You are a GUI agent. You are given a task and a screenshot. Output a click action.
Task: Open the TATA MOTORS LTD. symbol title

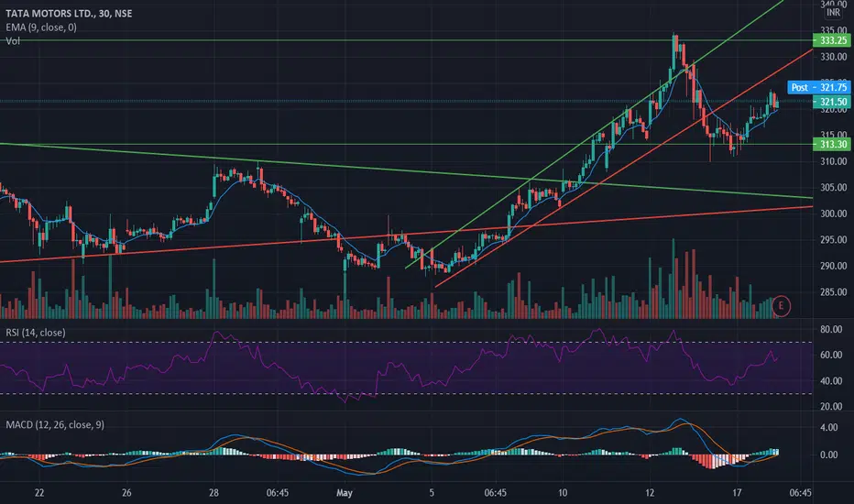tap(69, 13)
